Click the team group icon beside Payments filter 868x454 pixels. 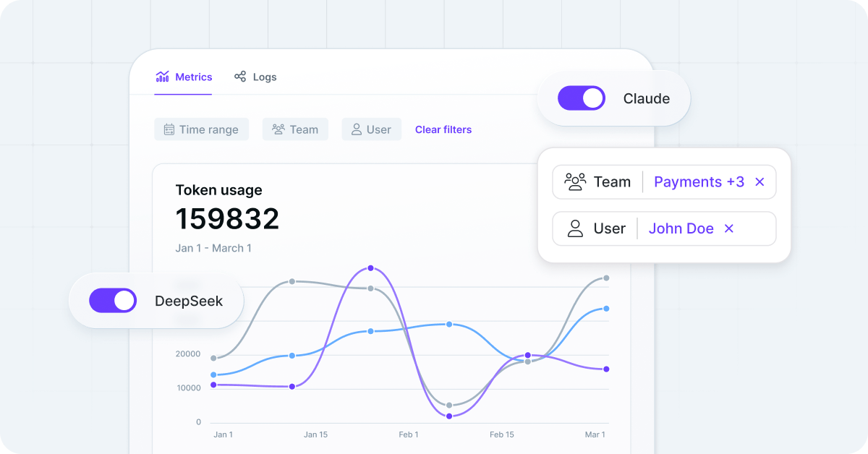point(576,181)
